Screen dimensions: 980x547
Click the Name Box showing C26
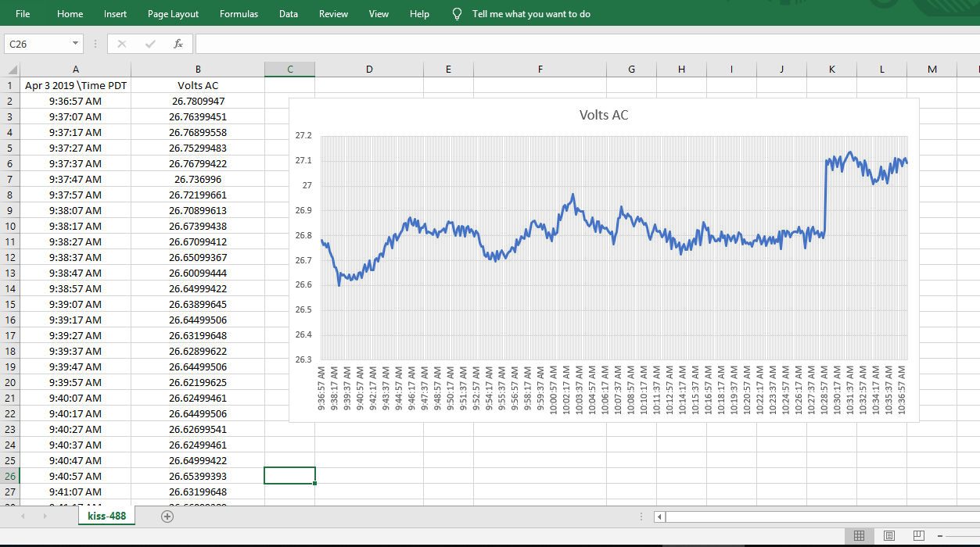pos(38,44)
